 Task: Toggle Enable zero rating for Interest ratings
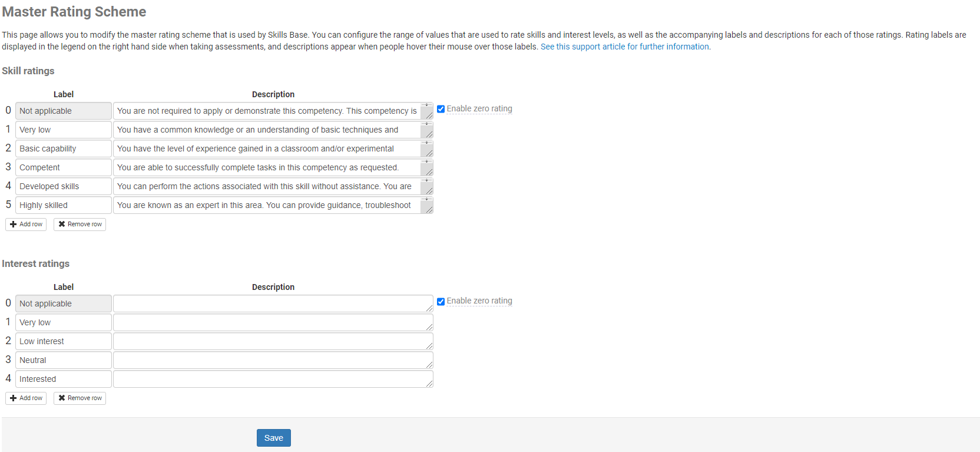(441, 302)
